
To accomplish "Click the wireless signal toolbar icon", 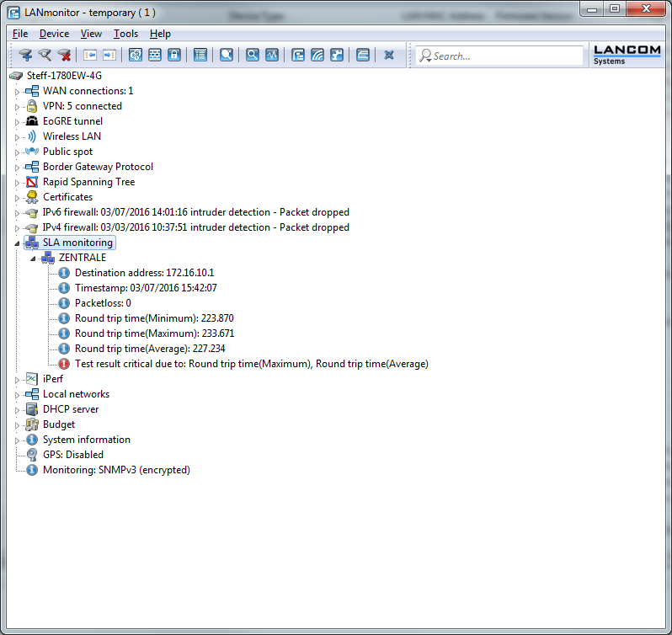I will [x=317, y=56].
